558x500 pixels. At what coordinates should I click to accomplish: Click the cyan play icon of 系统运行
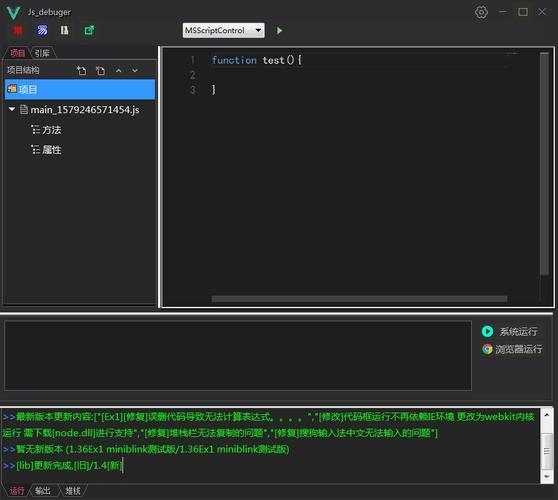tap(488, 331)
